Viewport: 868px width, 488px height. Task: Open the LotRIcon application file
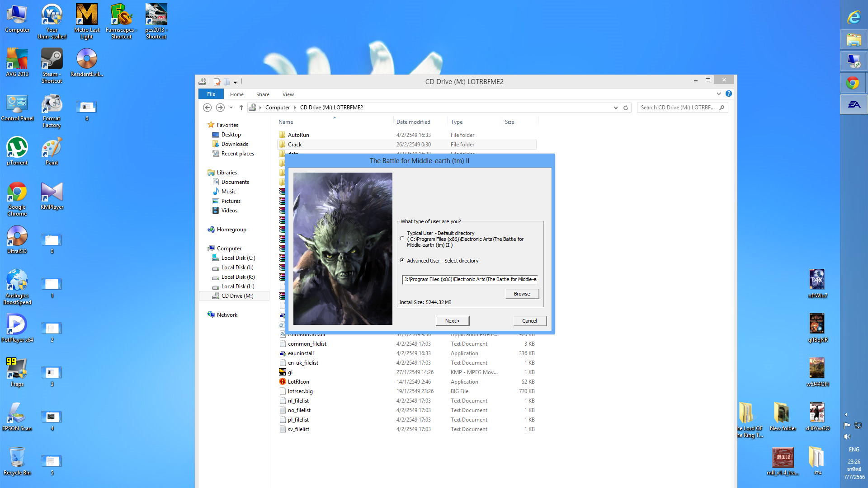coord(298,382)
